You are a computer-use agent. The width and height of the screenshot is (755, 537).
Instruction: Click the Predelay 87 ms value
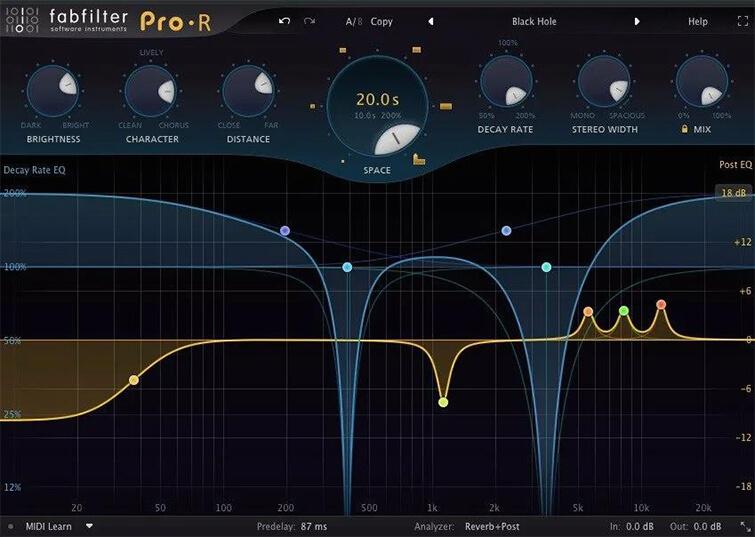[x=314, y=526]
